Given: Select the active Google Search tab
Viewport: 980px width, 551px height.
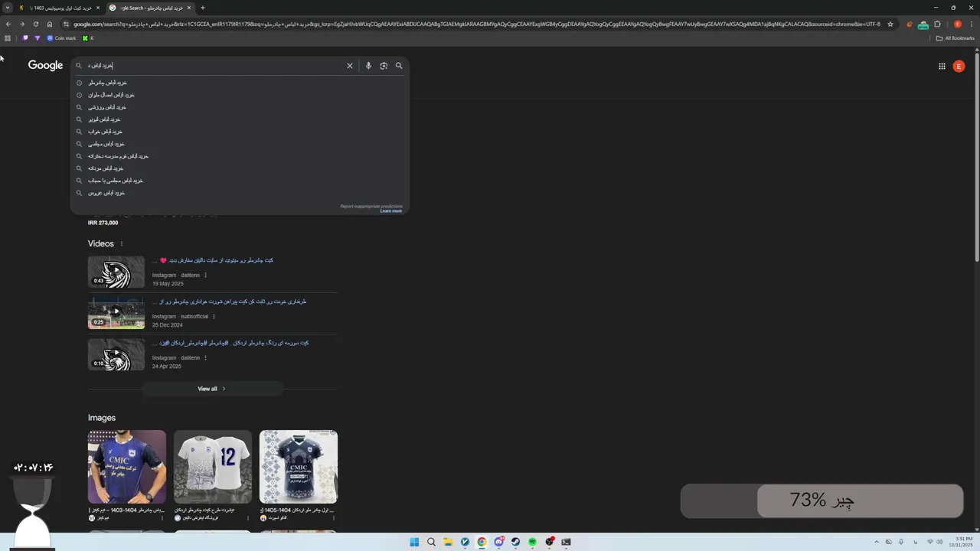Looking at the screenshot, I should (x=149, y=8).
